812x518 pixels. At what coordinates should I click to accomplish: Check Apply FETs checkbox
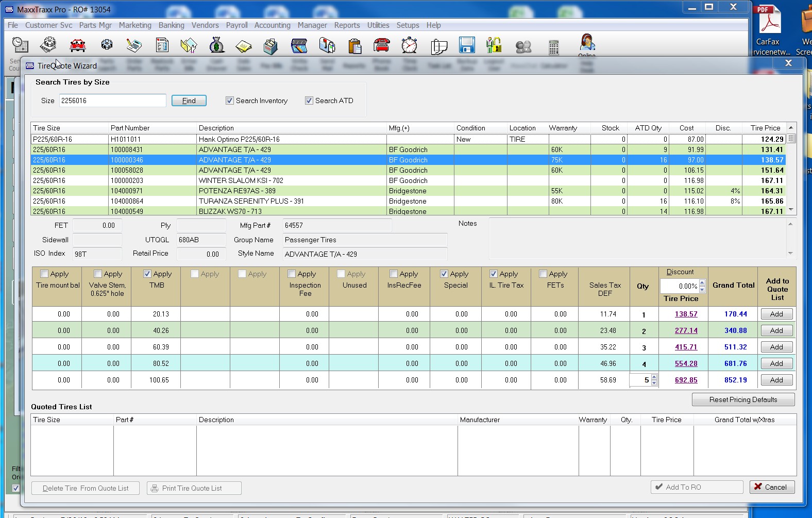tap(543, 274)
